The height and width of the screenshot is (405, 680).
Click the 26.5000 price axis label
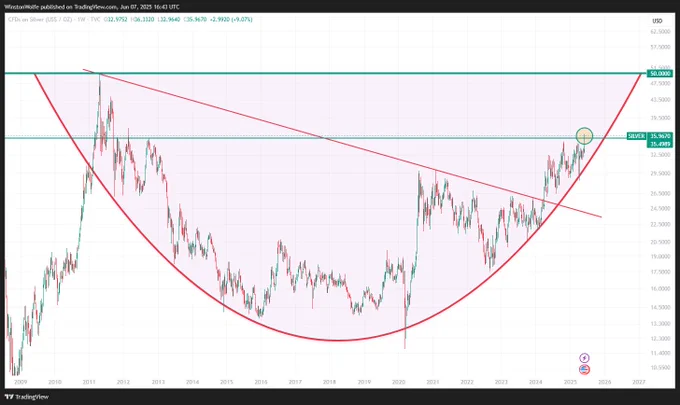(660, 193)
